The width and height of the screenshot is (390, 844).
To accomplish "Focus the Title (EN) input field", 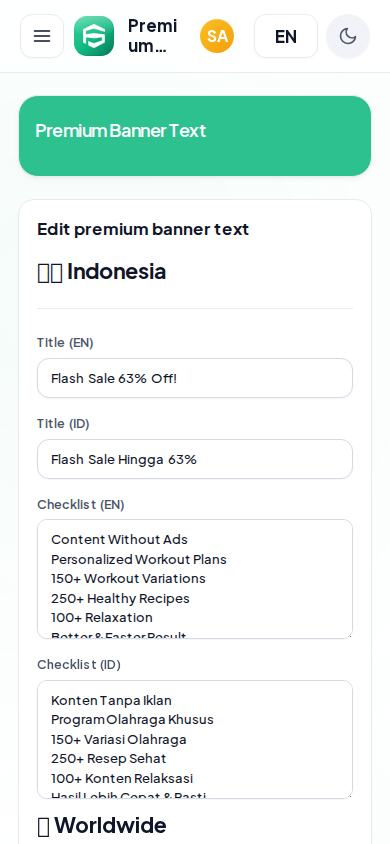I will 195,378.
